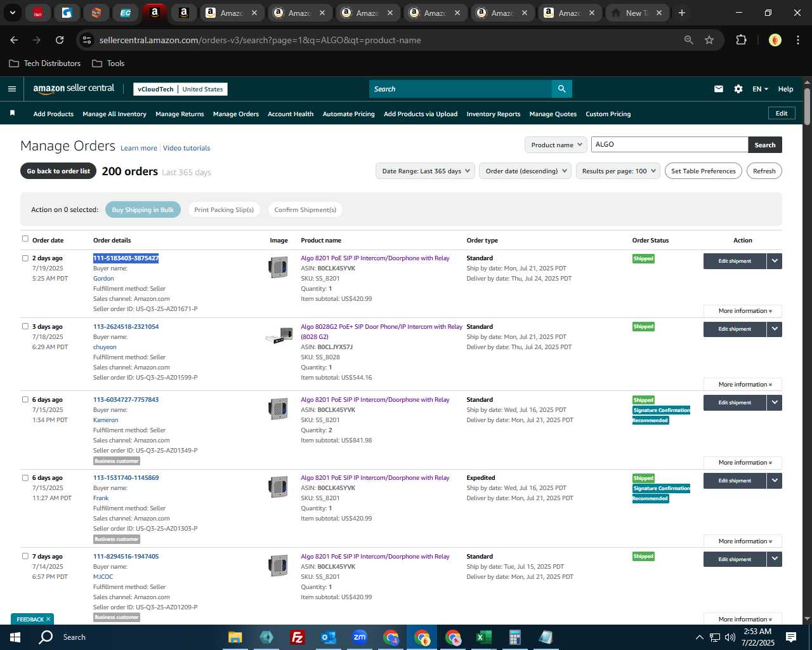812x650 pixels.
Task: Open File Explorer from the taskbar
Action: point(235,637)
